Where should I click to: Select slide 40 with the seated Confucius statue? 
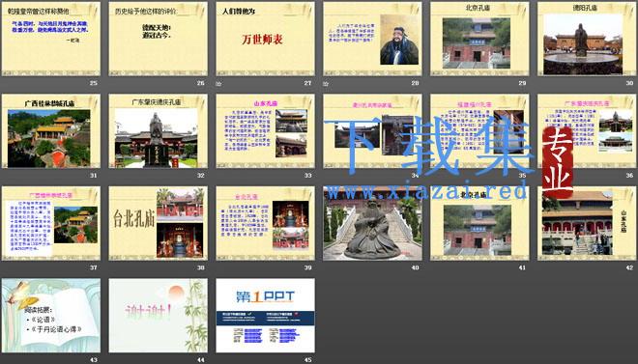pyautogui.click(x=372, y=223)
